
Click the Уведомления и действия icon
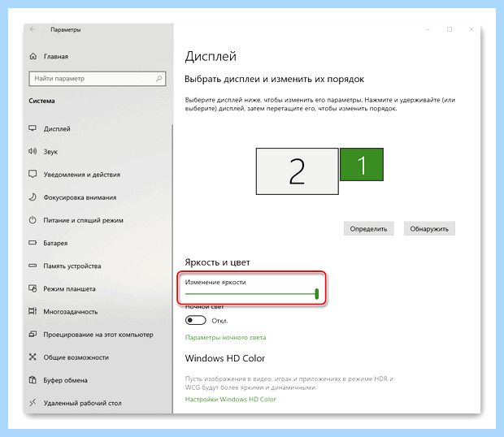(x=33, y=174)
